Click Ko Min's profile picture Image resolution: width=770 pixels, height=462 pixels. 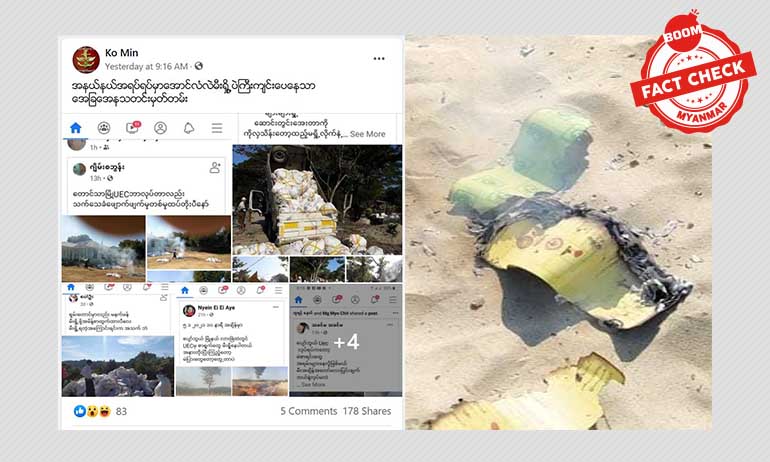pos(86,60)
